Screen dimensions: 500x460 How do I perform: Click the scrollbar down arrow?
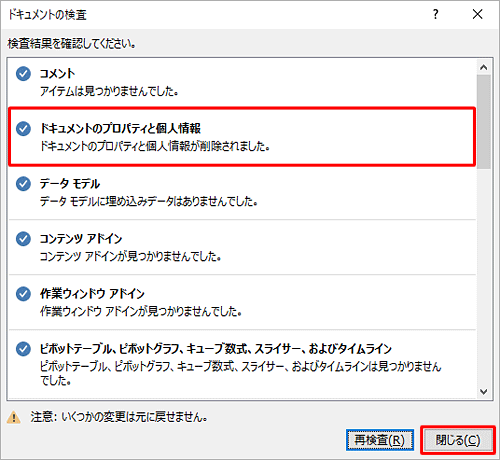(x=484, y=391)
